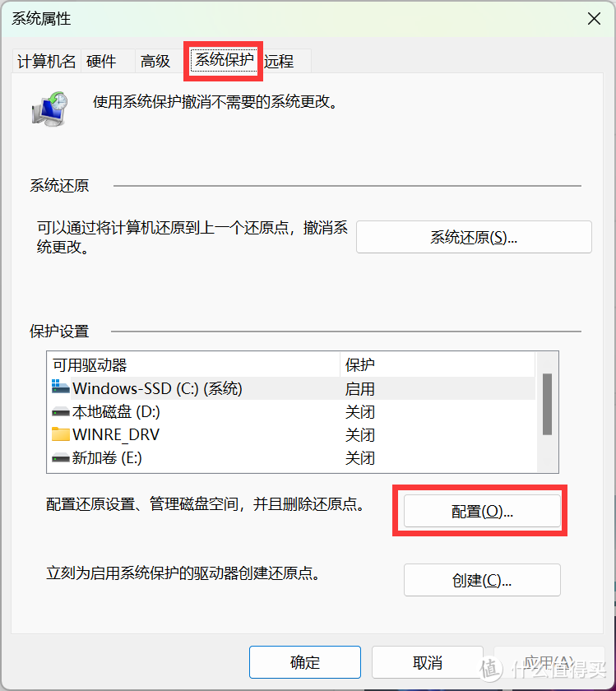Select the Windows-SSD (C:) (系统) drive row

291,388
